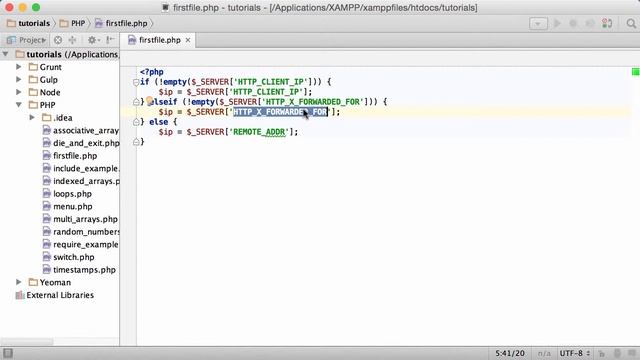Open loops.php in project tree

(x=67, y=193)
